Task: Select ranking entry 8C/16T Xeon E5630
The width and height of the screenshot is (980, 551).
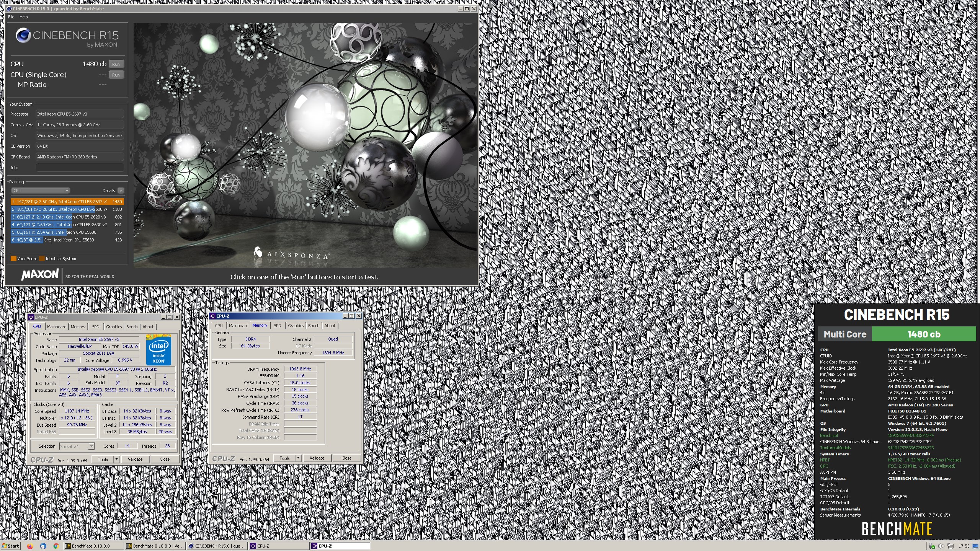Action: (67, 232)
